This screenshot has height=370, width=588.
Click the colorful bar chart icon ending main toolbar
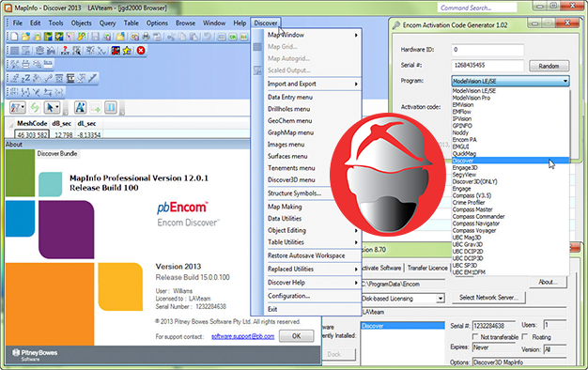click(x=244, y=37)
